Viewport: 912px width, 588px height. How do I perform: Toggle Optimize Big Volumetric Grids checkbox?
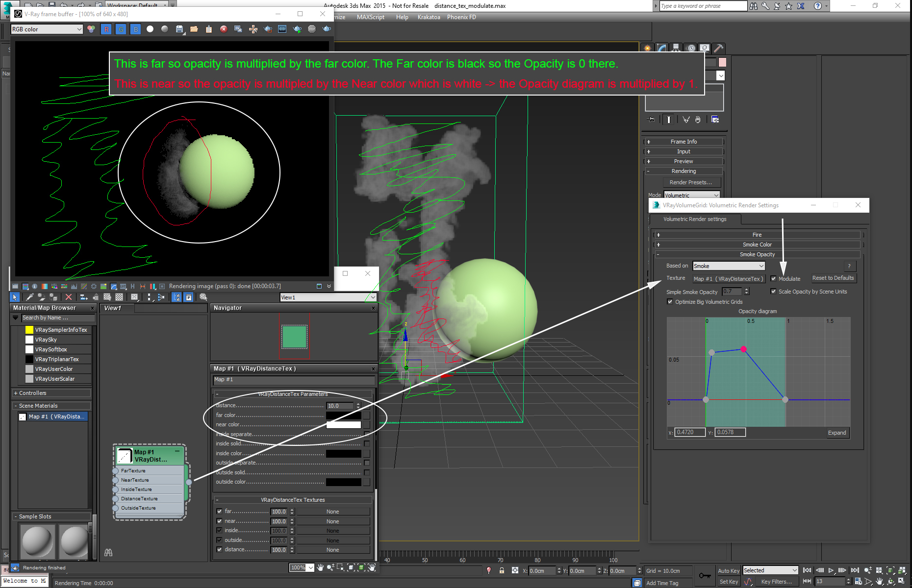[x=670, y=302]
